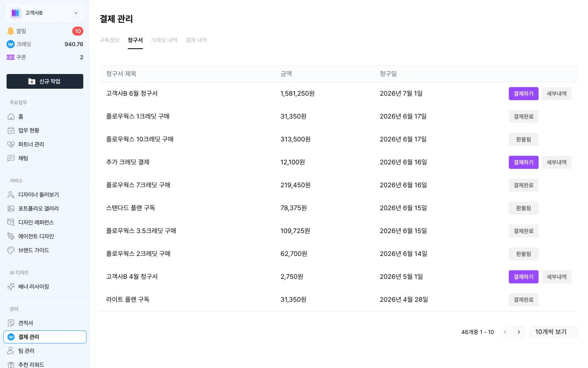View 세부내역 for 고객사B 6월 청구서
The image size is (588, 368).
point(556,93)
